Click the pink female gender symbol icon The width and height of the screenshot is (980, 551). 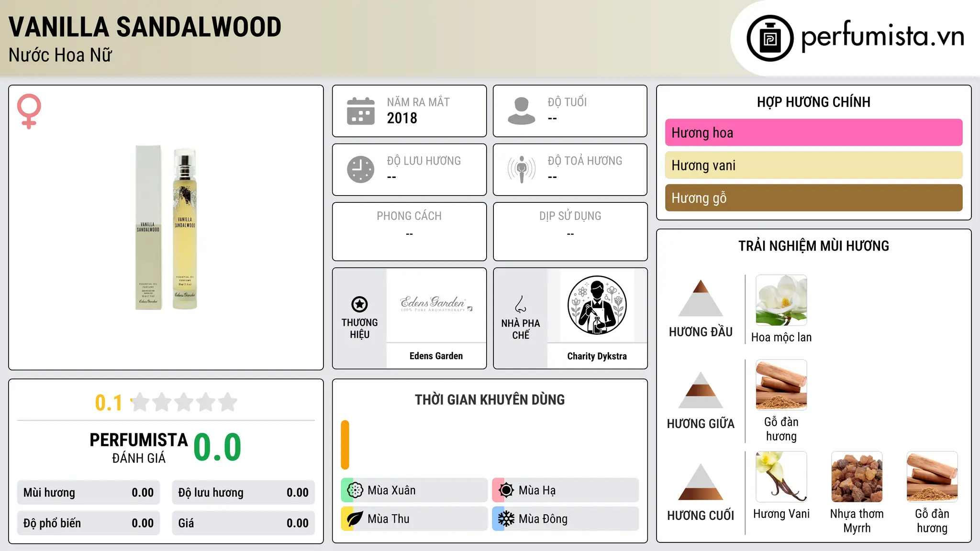pos(29,111)
